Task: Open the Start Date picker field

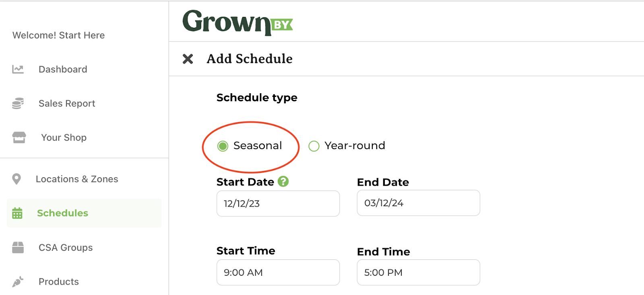Action: [x=278, y=203]
